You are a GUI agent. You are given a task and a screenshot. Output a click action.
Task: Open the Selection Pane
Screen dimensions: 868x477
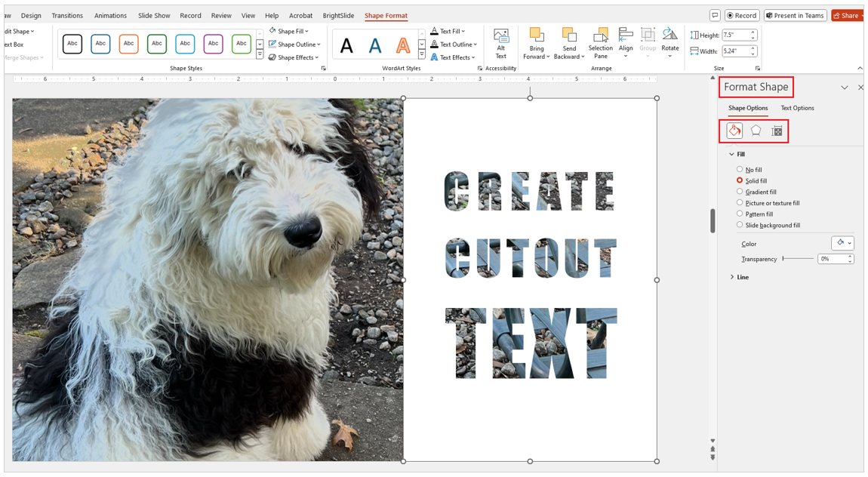[x=601, y=44]
